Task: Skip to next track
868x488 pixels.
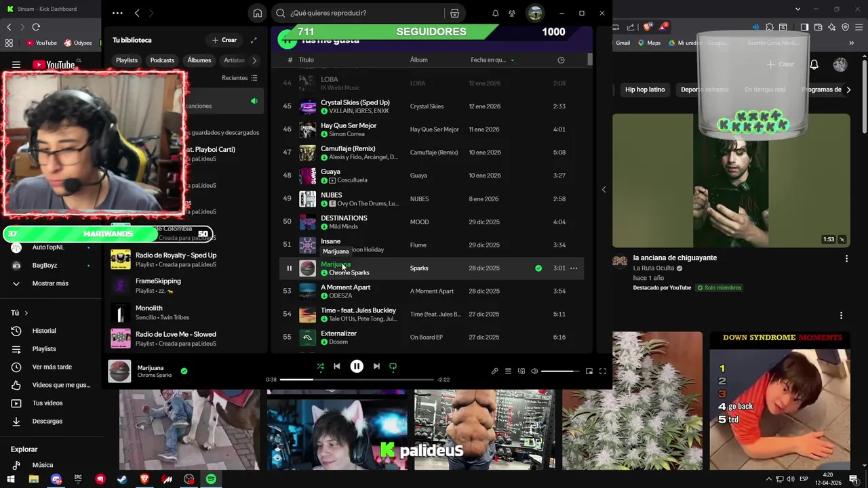Action: pos(376,366)
